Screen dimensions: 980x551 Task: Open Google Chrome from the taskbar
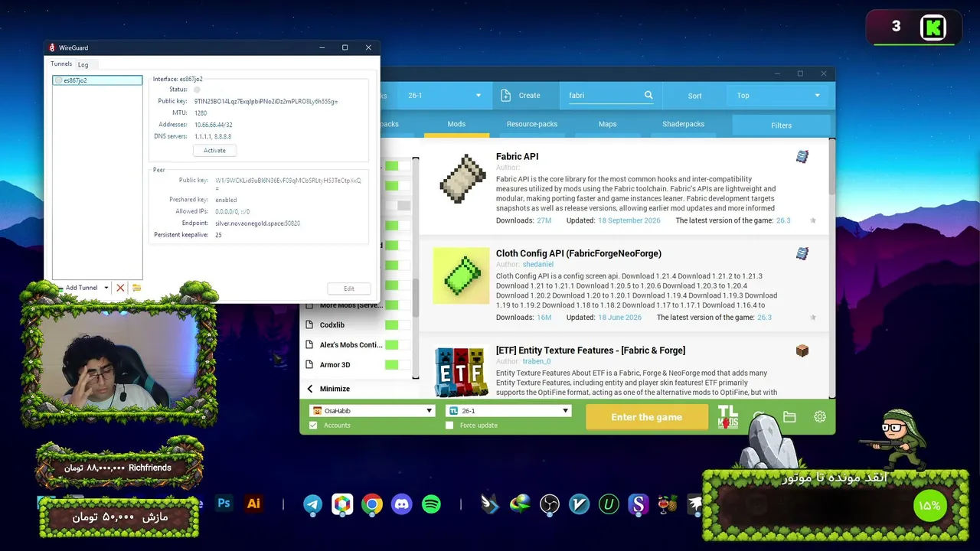(372, 504)
